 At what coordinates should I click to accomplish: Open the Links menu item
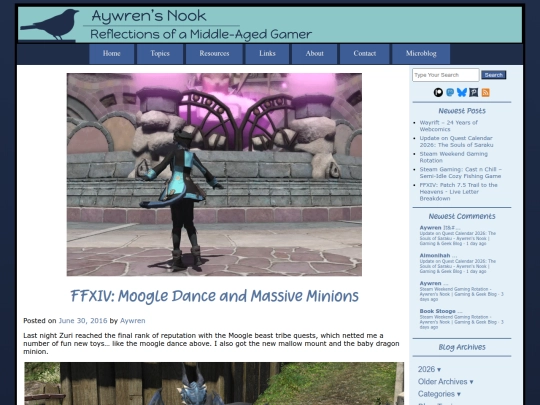point(267,54)
